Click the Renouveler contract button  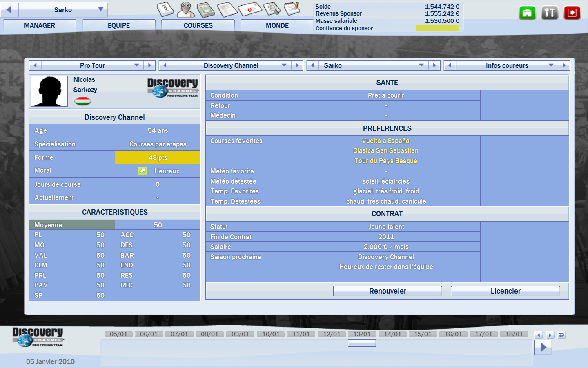(x=388, y=291)
